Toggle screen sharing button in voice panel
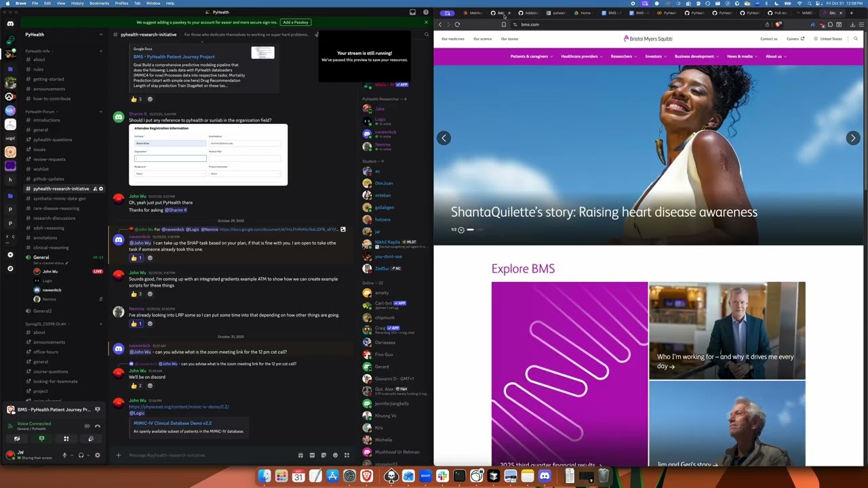 pos(41,439)
